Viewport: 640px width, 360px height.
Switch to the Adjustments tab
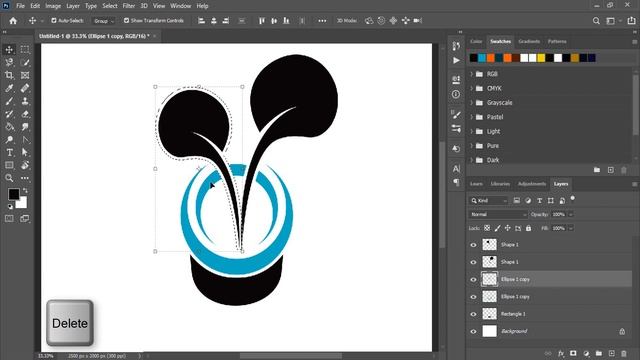(532, 184)
